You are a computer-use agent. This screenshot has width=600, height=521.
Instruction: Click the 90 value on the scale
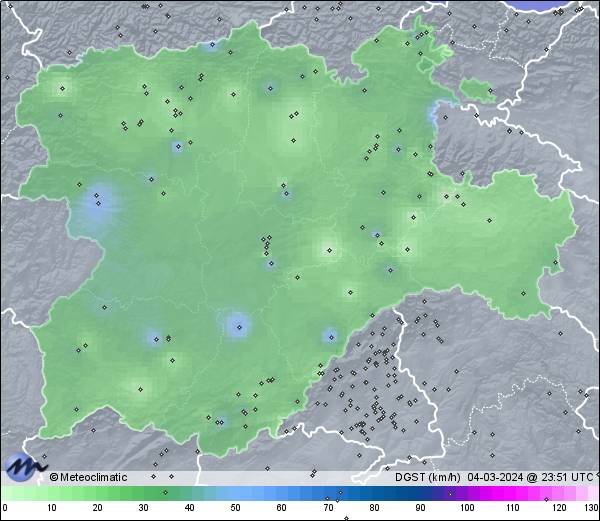[420, 508]
